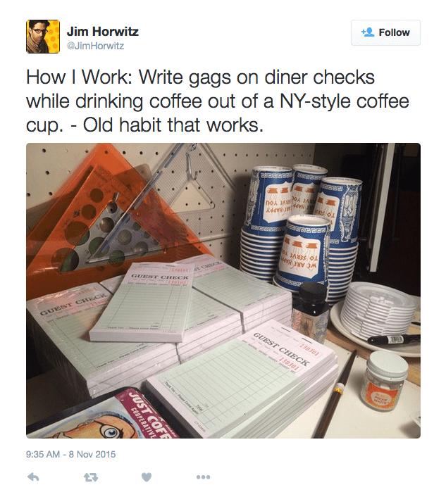This screenshot has height=504, width=446.
Task: Retweet the diner checks tweet
Action: [x=90, y=477]
